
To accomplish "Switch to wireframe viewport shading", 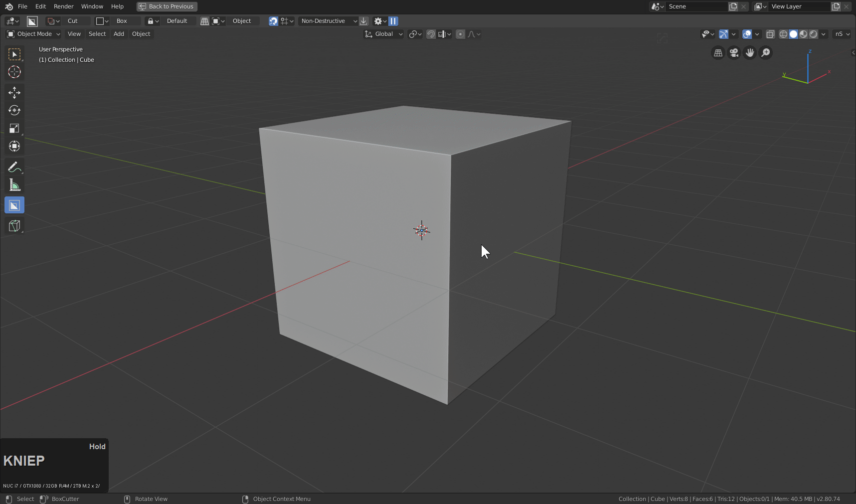I will pyautogui.click(x=783, y=34).
